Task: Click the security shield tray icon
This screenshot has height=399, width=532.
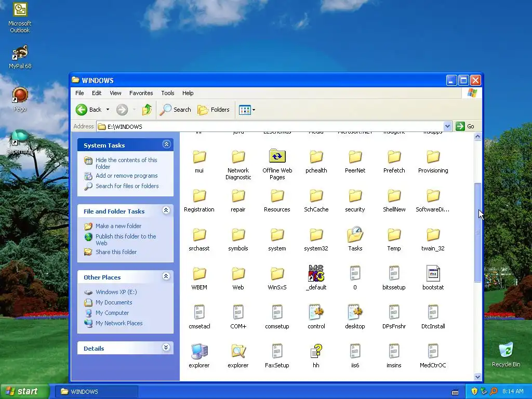Action: pos(474,392)
